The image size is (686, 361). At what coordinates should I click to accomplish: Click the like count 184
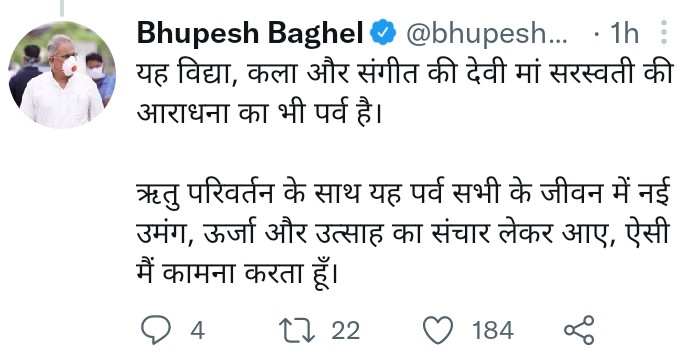point(493,330)
